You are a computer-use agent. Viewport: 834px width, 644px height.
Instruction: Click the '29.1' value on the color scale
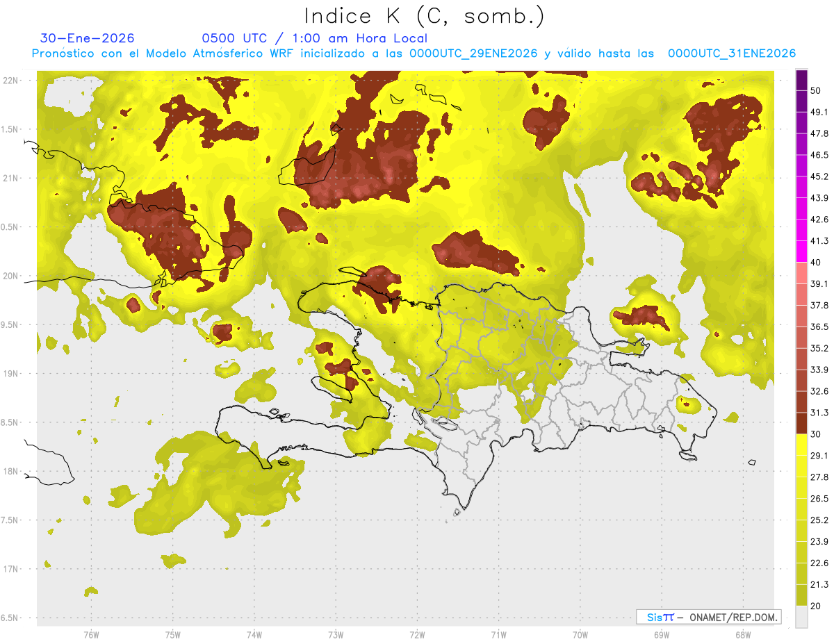tap(819, 456)
